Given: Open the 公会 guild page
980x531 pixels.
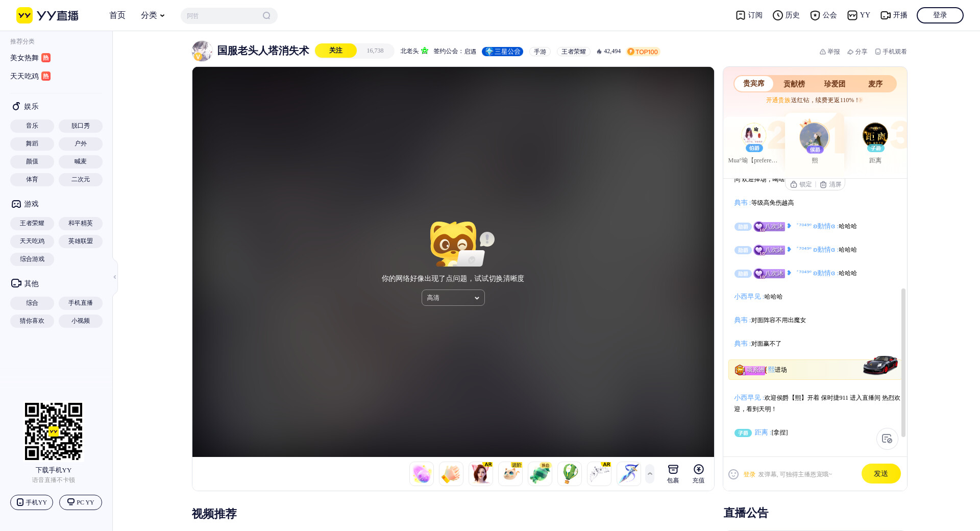Looking at the screenshot, I should pos(823,15).
